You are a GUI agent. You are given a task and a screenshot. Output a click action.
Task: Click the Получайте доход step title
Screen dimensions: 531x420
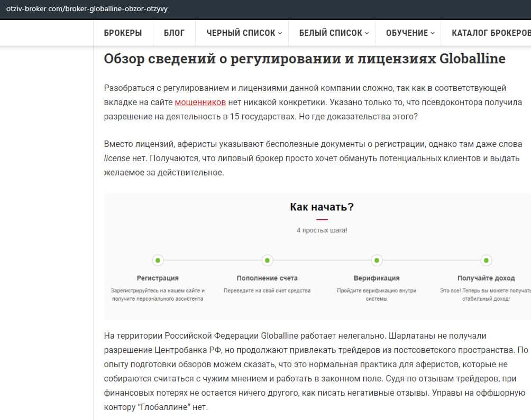(486, 278)
